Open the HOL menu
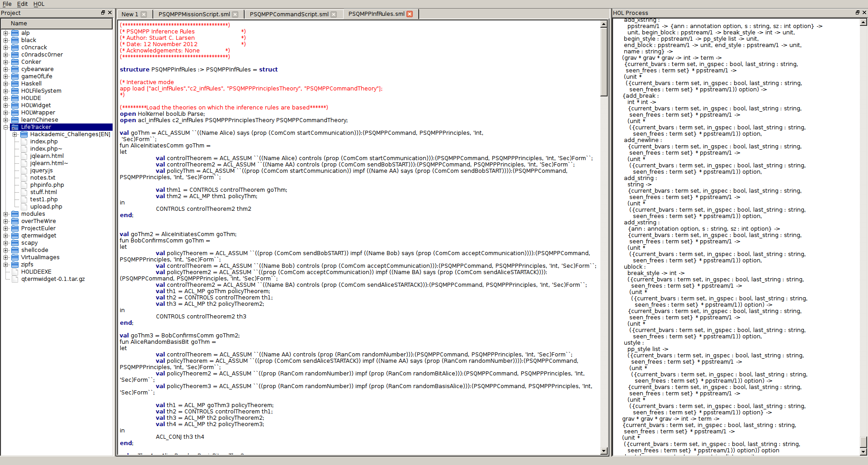868x465 pixels. pos(39,4)
